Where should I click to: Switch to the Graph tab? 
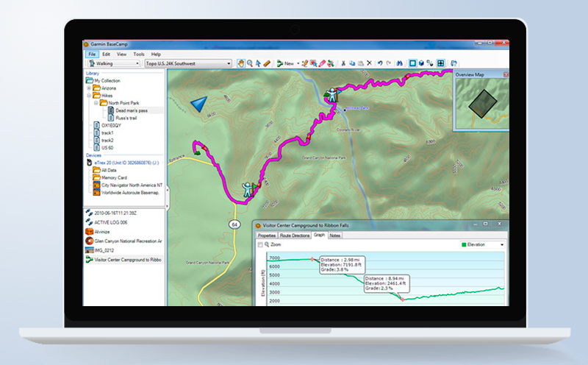tap(319, 235)
